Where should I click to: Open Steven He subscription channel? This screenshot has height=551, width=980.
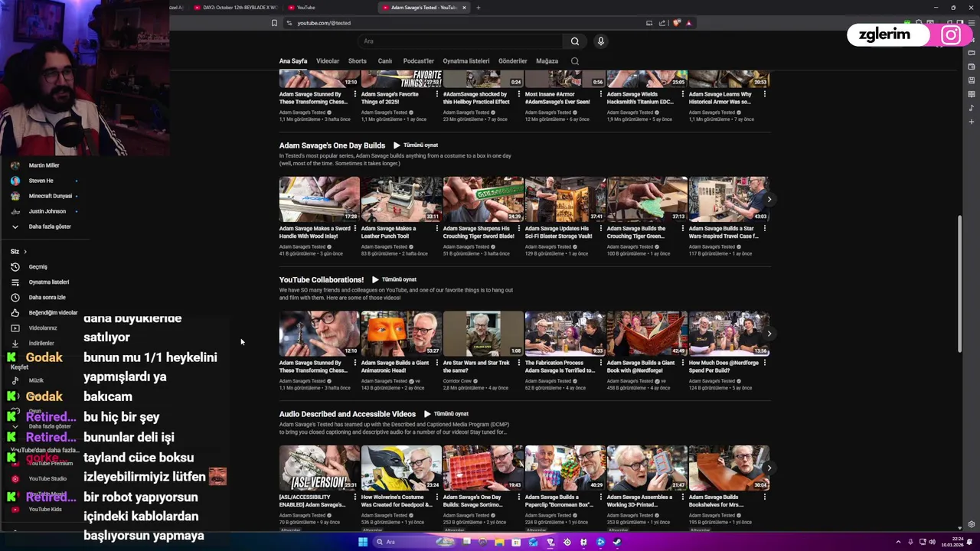(x=33, y=181)
